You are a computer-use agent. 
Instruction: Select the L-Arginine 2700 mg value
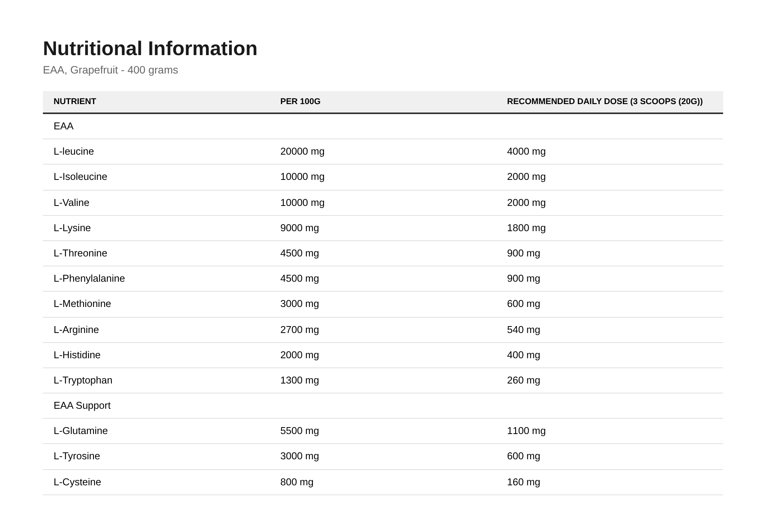(300, 330)
